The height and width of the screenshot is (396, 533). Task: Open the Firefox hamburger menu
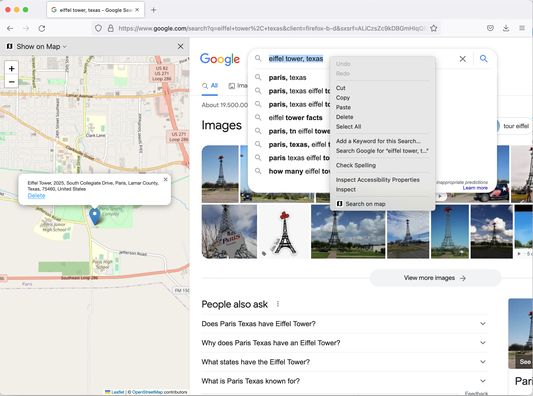pos(522,28)
